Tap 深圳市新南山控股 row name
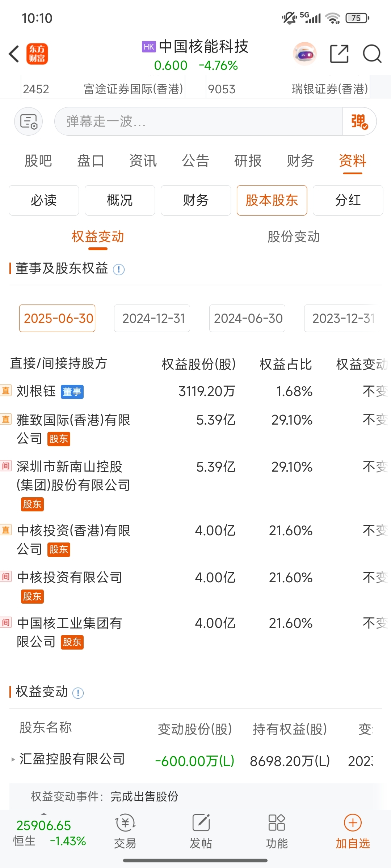 [73, 476]
